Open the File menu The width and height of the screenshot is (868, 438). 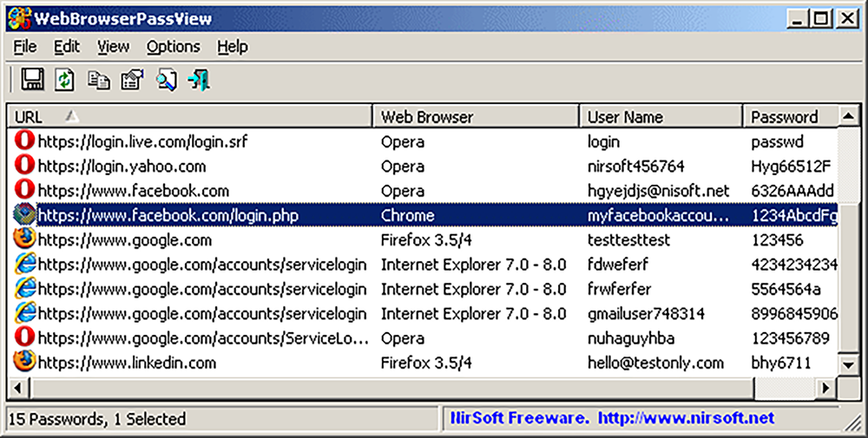[25, 47]
